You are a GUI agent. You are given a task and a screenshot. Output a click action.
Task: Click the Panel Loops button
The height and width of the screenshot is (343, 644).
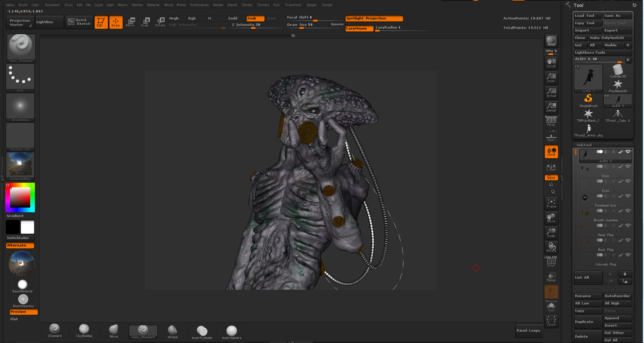(529, 331)
